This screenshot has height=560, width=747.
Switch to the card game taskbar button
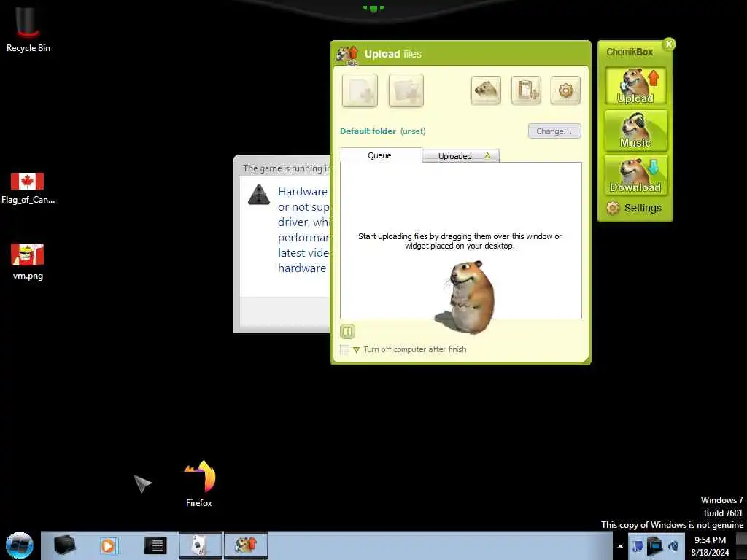[201, 545]
